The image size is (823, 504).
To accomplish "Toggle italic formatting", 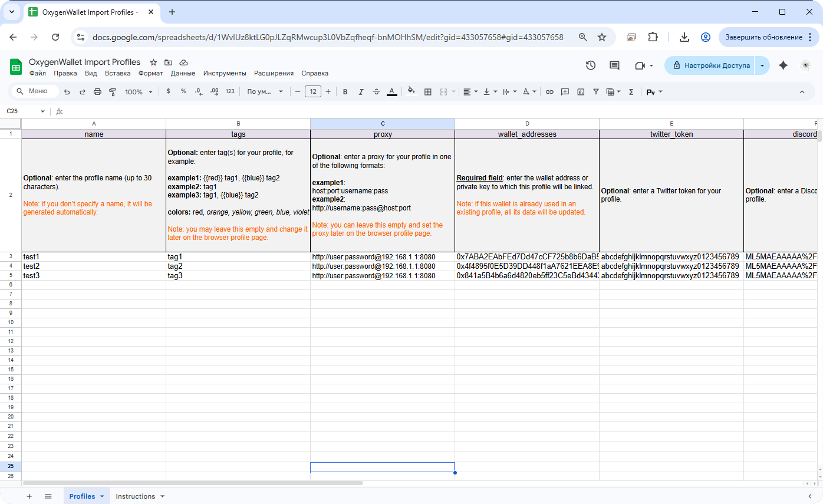I will (x=361, y=92).
